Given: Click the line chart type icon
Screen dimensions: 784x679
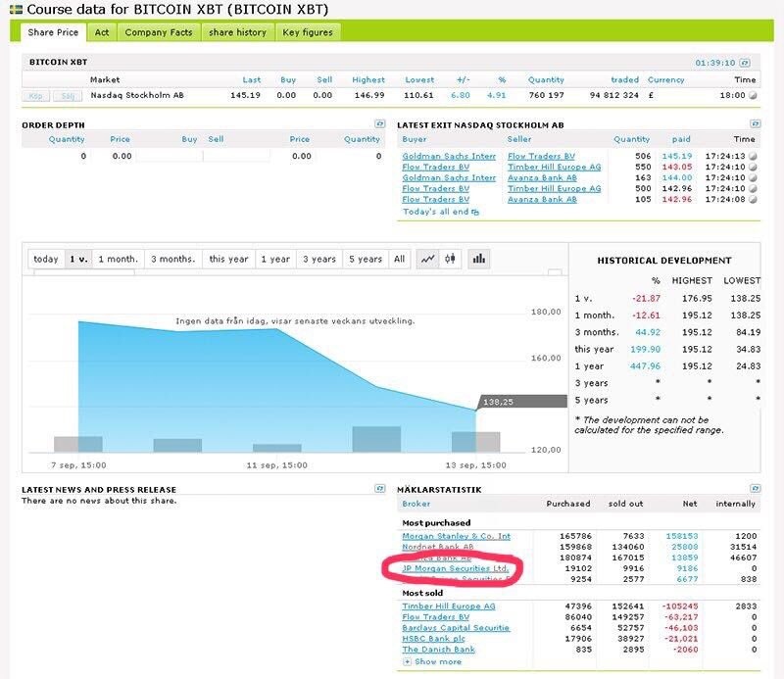Looking at the screenshot, I should click(427, 259).
